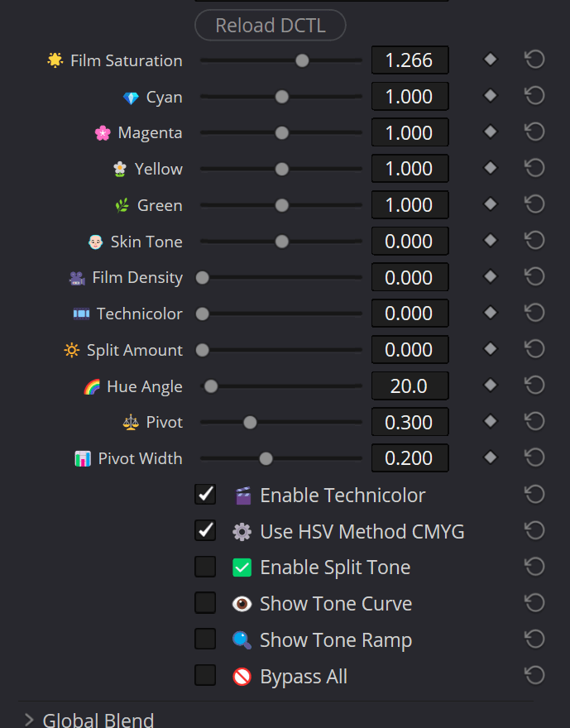Viewport: 570px width, 728px height.
Task: Click the magnifier icon beside Show Tone Ramp
Action: tap(242, 639)
